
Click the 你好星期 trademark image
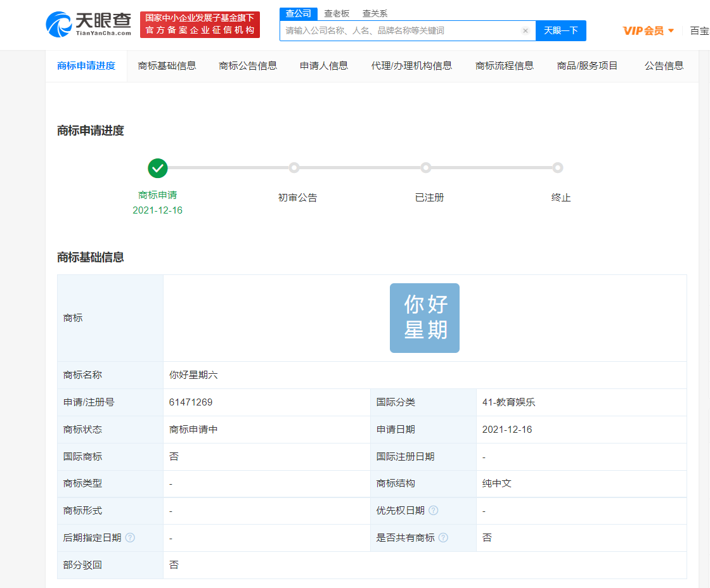[425, 318]
